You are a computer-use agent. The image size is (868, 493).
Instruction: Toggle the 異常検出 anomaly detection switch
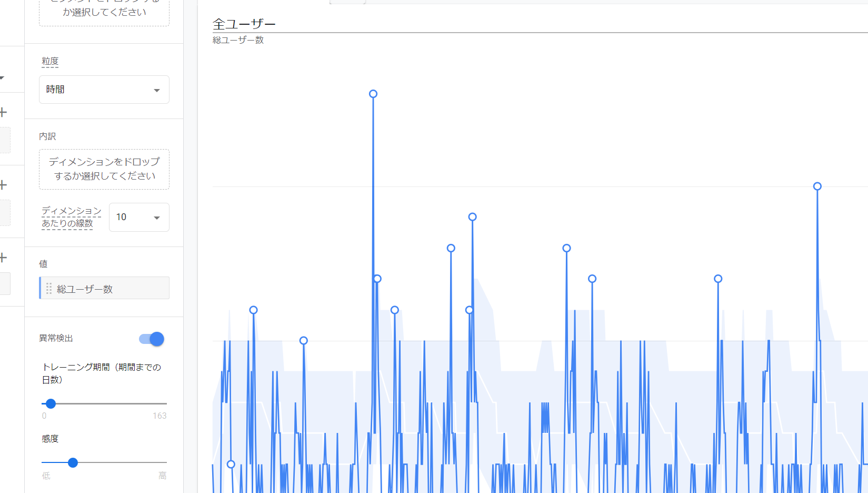(x=152, y=339)
